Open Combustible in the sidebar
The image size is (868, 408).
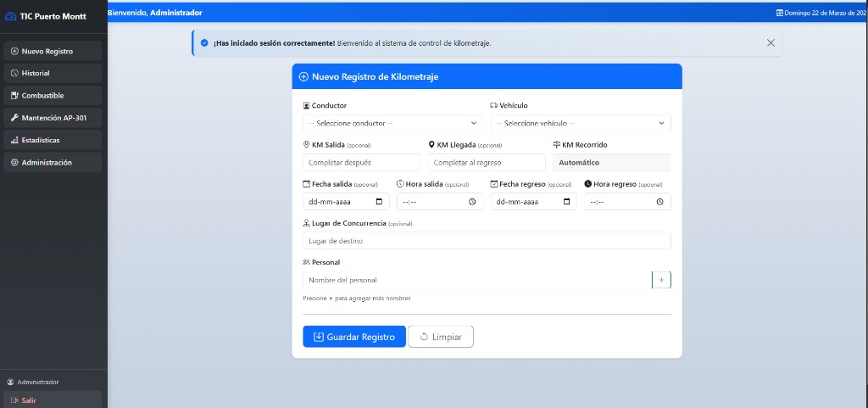point(53,95)
